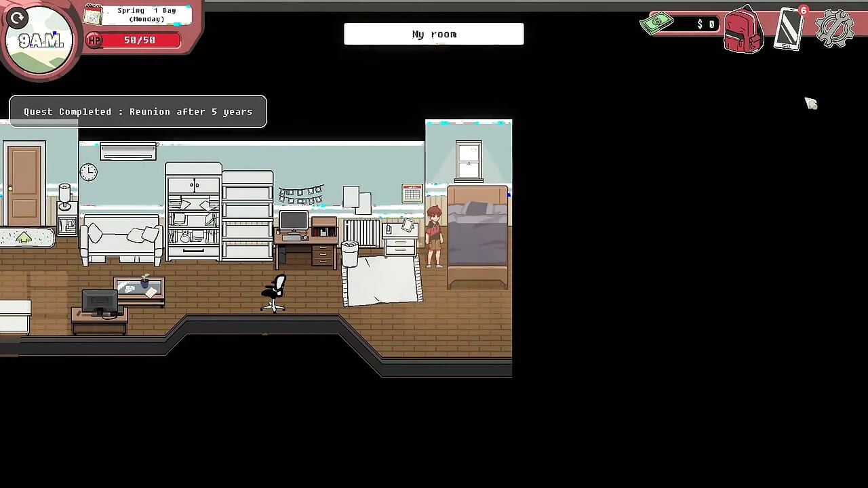Click the calendar icon next to the date

(92, 14)
